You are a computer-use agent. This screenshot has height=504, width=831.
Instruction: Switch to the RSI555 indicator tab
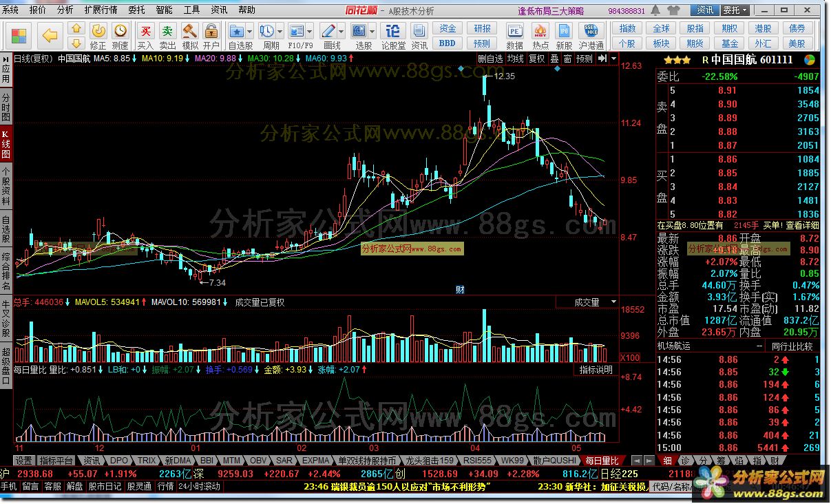(477, 461)
